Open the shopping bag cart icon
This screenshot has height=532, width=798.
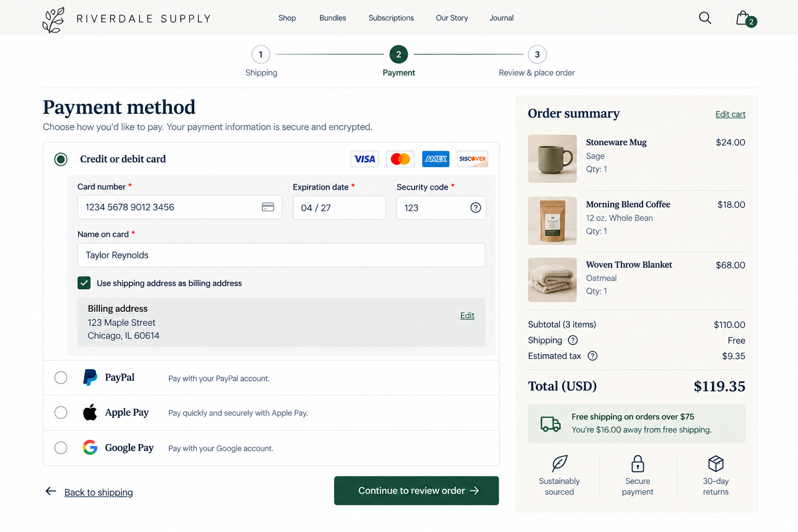746,19
